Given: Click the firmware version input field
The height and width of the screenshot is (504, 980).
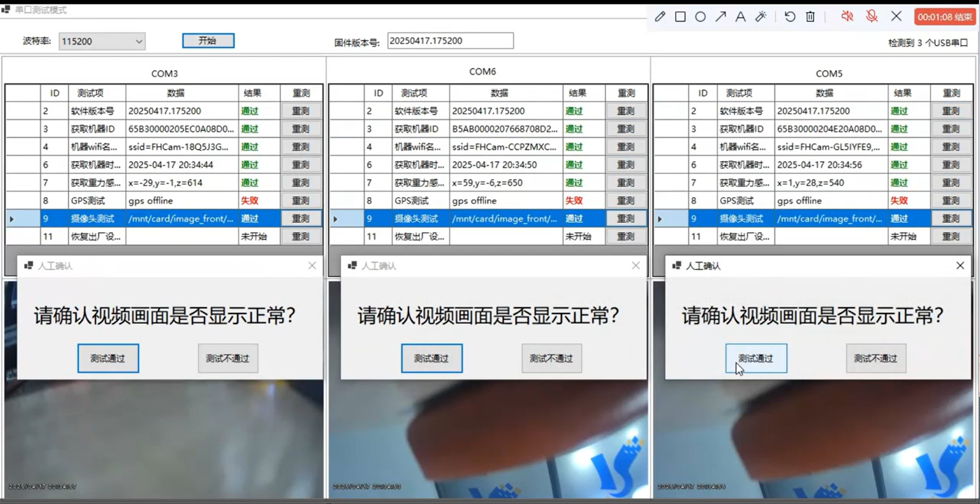Looking at the screenshot, I should click(450, 41).
